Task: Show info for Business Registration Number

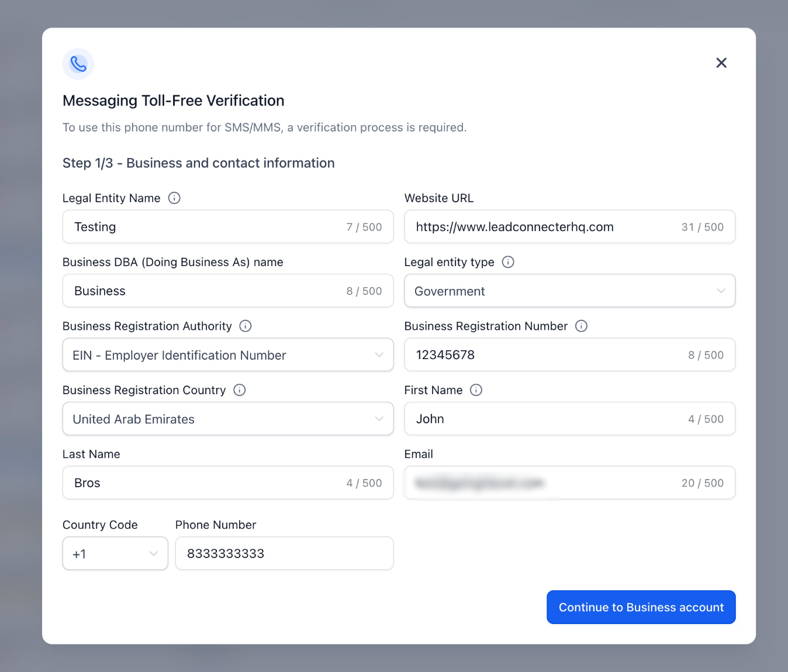Action: point(581,326)
